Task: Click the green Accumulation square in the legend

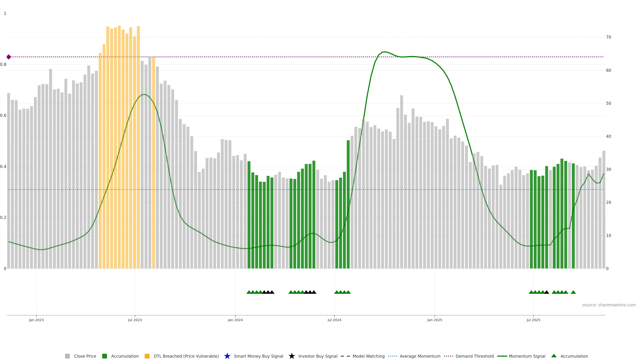Action: pyautogui.click(x=104, y=356)
